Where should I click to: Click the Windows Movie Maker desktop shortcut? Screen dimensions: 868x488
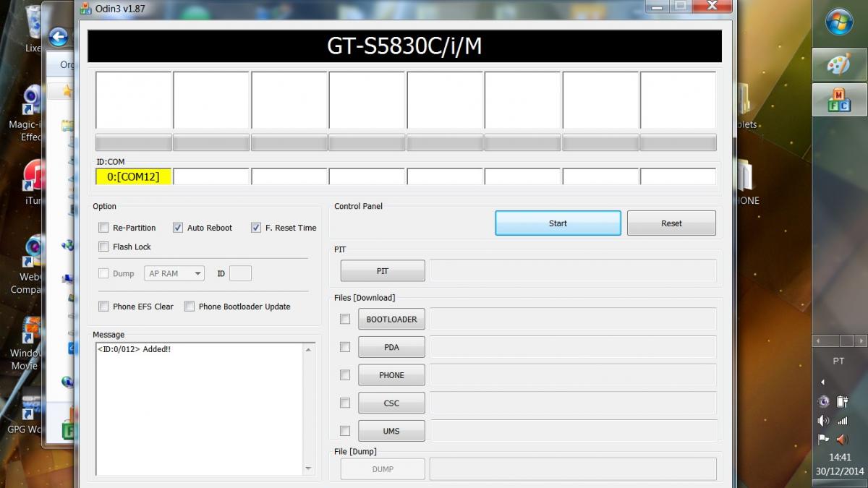pyautogui.click(x=33, y=330)
